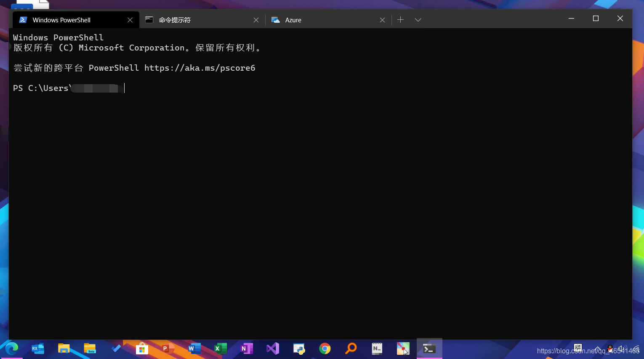Close the 命令提示符 tab
This screenshot has height=359, width=644.
[x=256, y=20]
